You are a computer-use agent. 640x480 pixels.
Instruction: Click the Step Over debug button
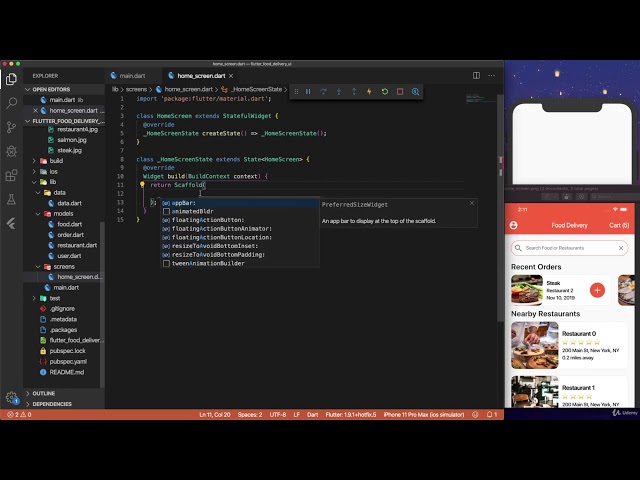click(323, 92)
